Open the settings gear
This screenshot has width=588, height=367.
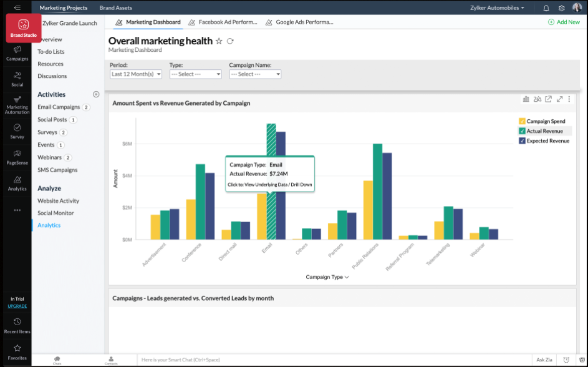561,8
